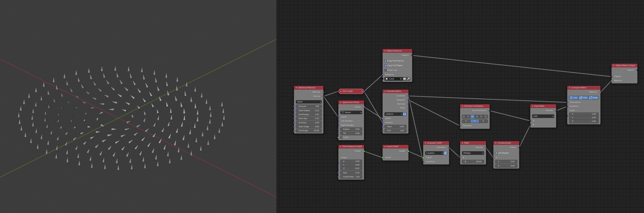Open the Bezier spline type dropdown
Image resolution: width=644 pixels, height=213 pixels.
[x=351, y=113]
